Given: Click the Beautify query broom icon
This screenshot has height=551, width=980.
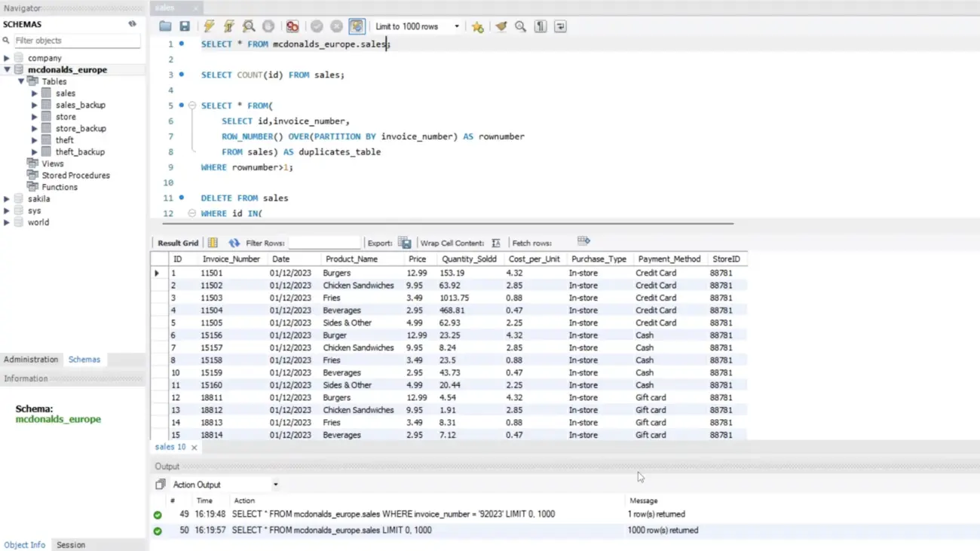Looking at the screenshot, I should [501, 26].
